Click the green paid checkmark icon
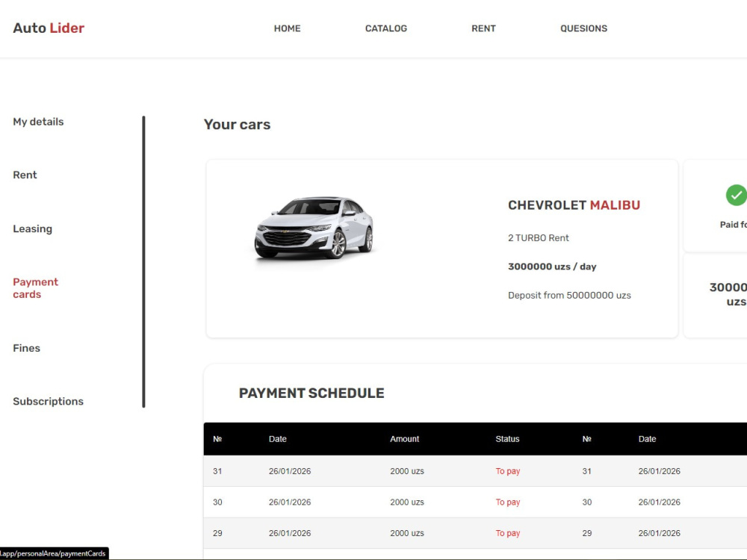Image resolution: width=747 pixels, height=560 pixels. 736,195
